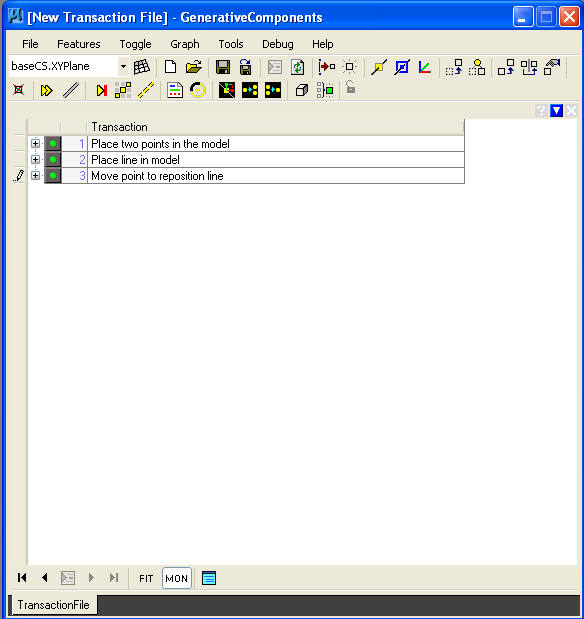
Task: Click the 3D cube icon
Action: [x=302, y=90]
